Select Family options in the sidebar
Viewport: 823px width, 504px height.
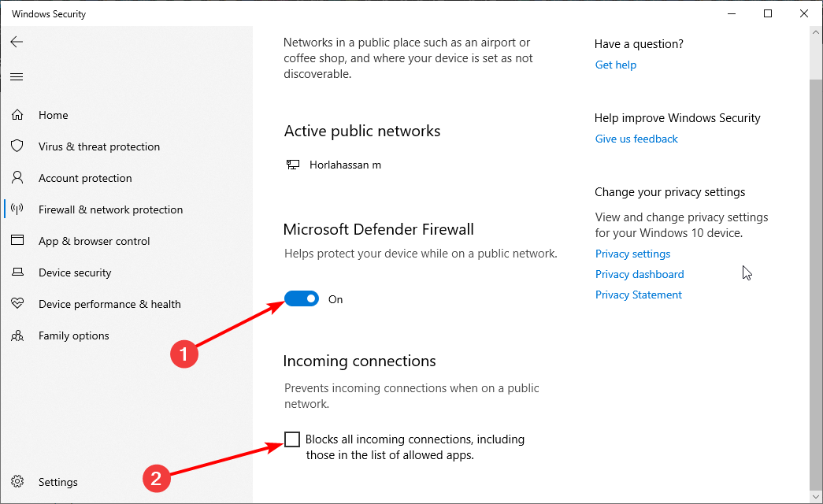[74, 335]
